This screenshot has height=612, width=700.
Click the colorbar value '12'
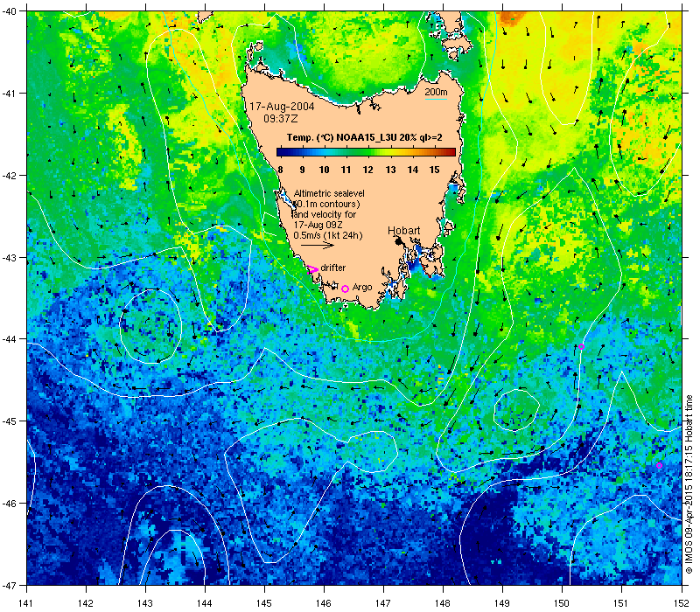[x=367, y=170]
